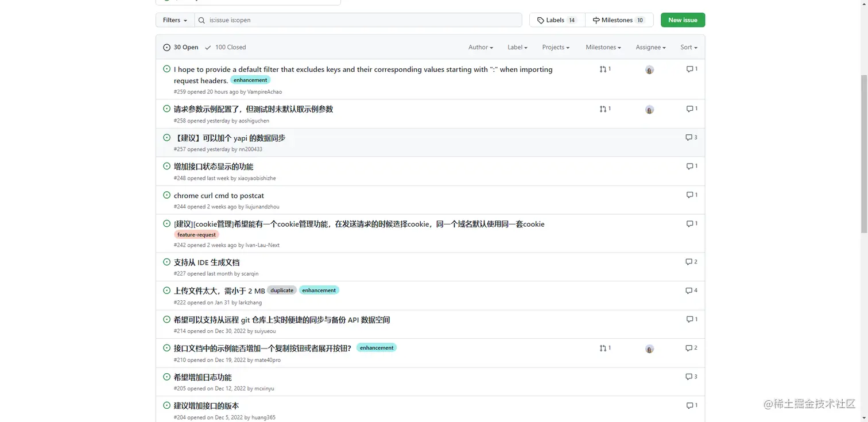
Task: Open issue '建议增加接口的版本'
Action: [x=206, y=406]
